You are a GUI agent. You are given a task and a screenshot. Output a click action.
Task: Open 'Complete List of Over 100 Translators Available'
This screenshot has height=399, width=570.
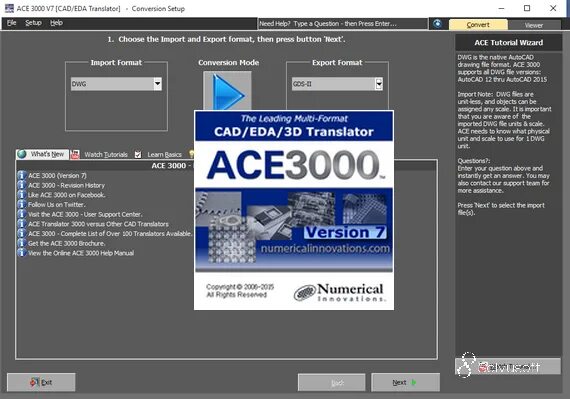point(110,234)
